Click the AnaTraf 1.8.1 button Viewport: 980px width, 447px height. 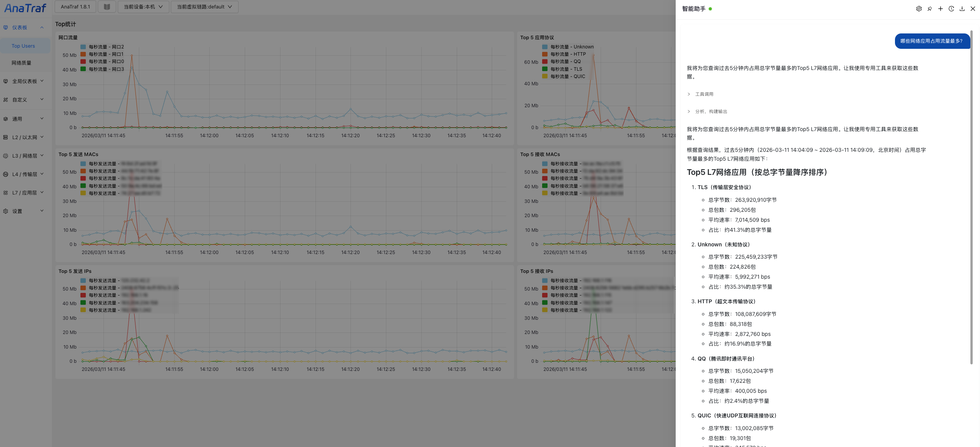tap(75, 7)
